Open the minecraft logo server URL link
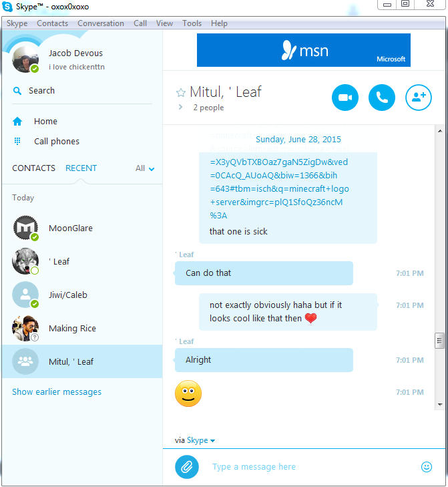This screenshot has height=487, width=448. tap(280, 188)
